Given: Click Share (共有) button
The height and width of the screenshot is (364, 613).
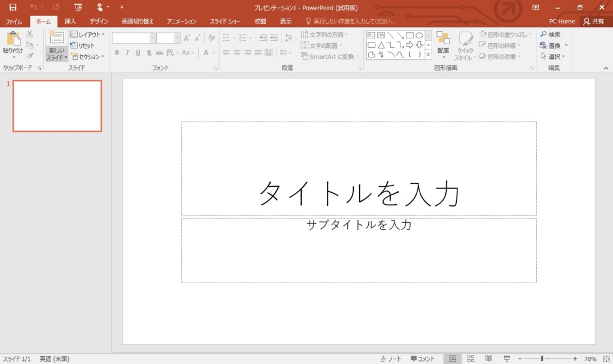Looking at the screenshot, I should [594, 22].
